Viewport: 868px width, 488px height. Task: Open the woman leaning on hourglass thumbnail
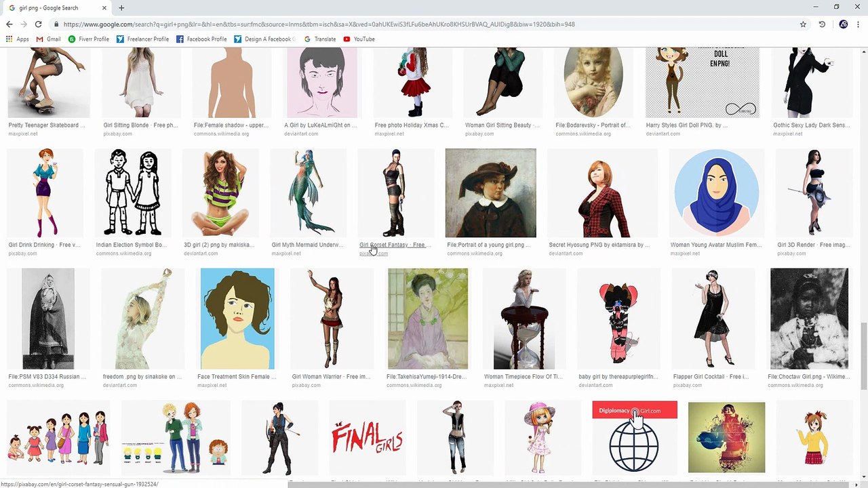524,319
